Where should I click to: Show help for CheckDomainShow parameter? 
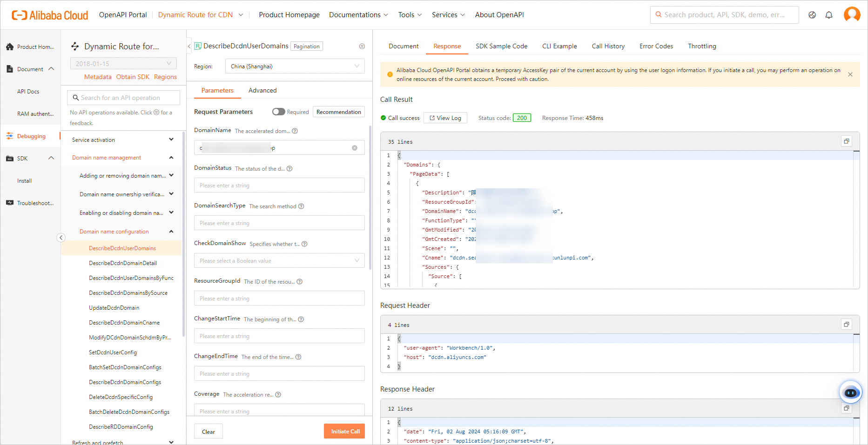tap(304, 244)
